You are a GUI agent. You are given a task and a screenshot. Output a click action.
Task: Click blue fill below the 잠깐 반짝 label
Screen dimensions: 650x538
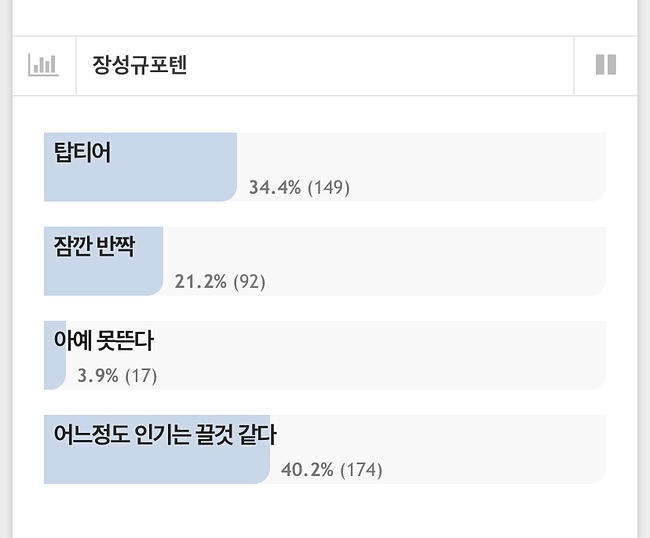[100, 280]
